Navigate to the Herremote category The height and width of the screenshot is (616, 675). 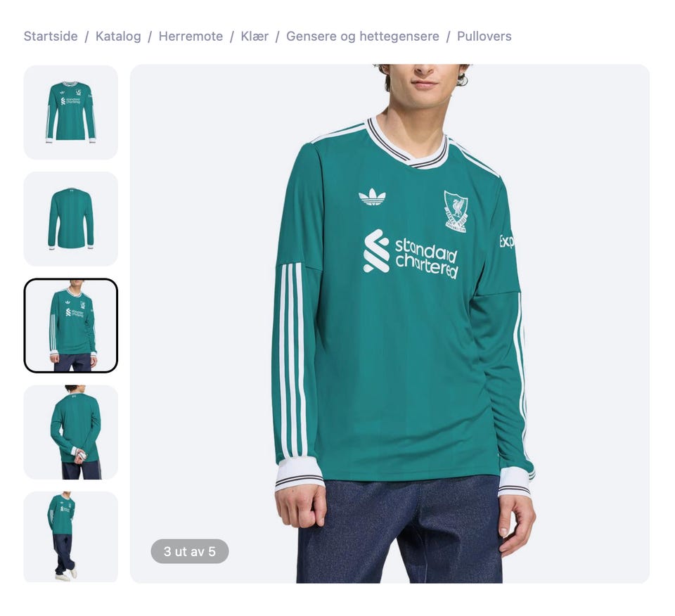(191, 36)
